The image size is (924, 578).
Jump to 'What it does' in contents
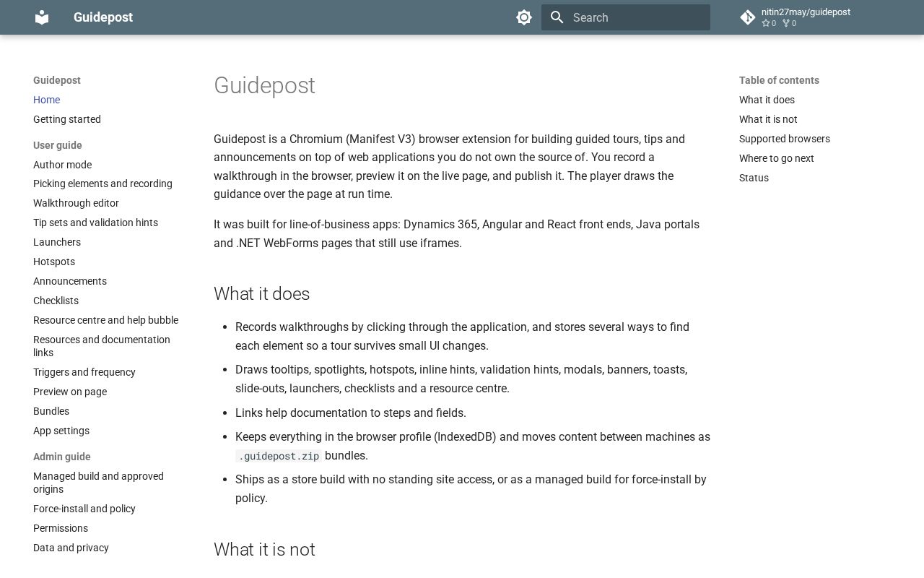click(767, 100)
